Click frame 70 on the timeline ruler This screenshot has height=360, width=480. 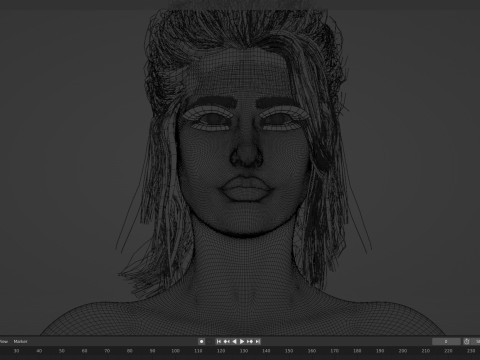click(x=107, y=351)
